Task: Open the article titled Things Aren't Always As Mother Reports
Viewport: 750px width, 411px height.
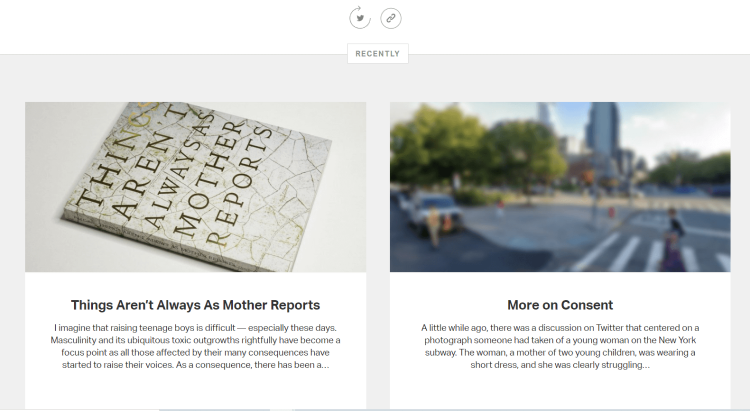Action: [196, 305]
